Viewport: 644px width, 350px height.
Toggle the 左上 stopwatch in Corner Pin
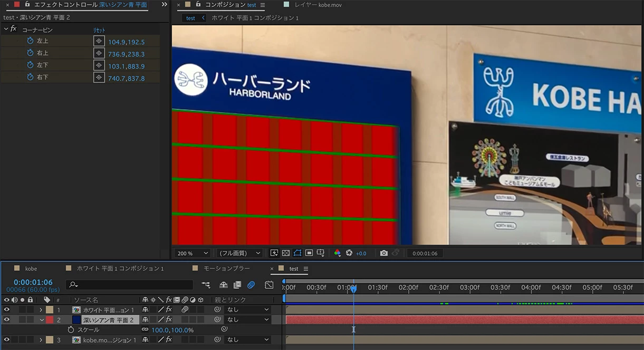pos(30,41)
